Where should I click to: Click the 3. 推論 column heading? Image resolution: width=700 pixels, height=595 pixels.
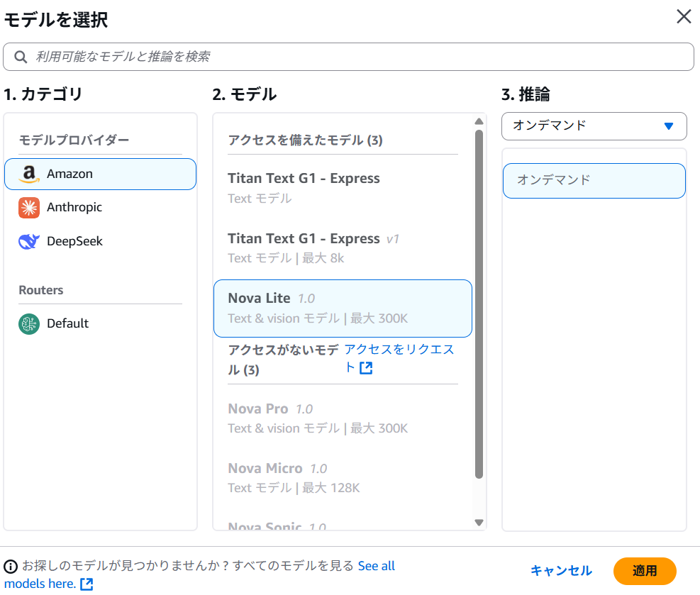[526, 94]
